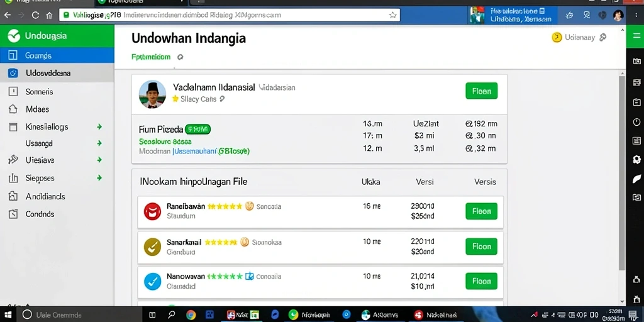The width and height of the screenshot is (644, 322).
Task: Click the Condnds sidebar icon
Action: (13, 214)
